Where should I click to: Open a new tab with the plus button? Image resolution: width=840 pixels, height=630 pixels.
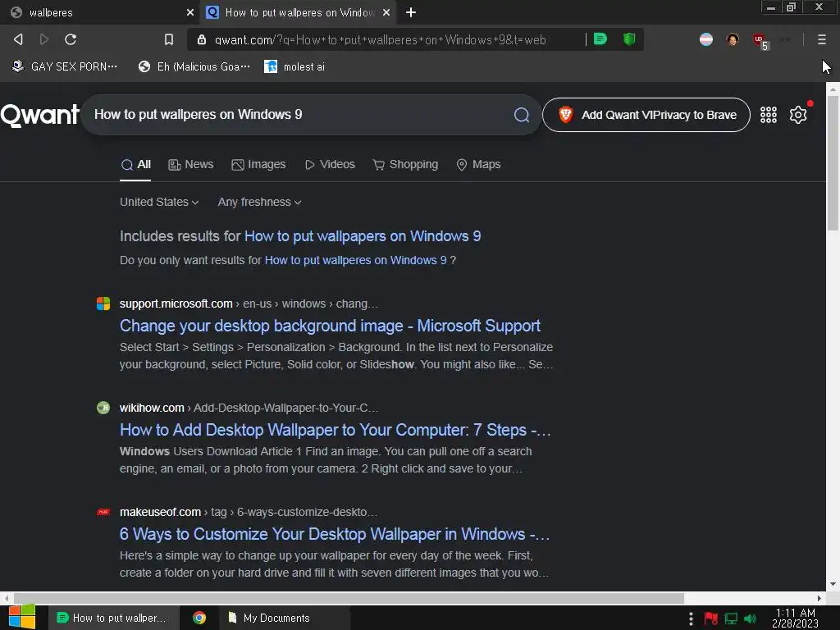pyautogui.click(x=410, y=12)
